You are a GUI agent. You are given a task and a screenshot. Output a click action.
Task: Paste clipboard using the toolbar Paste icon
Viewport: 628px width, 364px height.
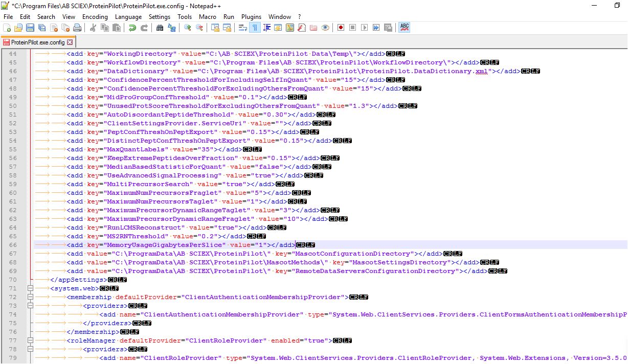(117, 27)
